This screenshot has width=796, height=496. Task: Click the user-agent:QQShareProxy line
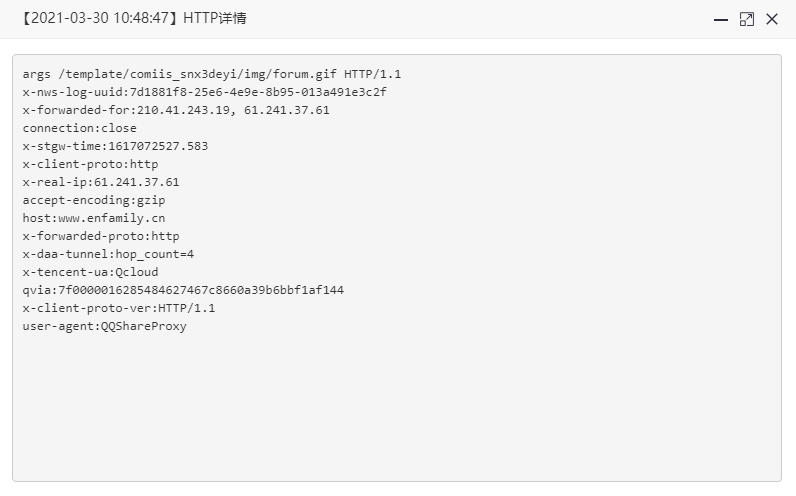[105, 326]
